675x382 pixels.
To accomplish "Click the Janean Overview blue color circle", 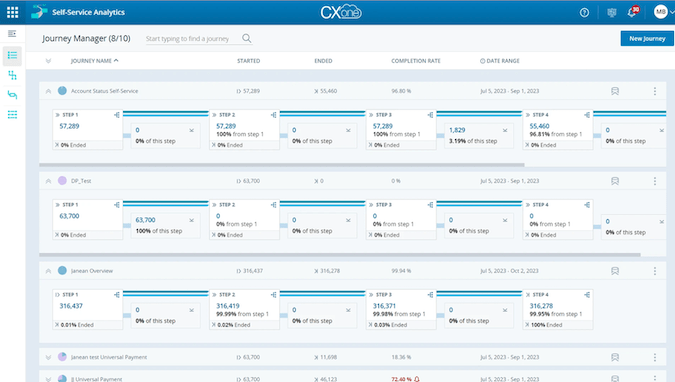I will coord(62,270).
